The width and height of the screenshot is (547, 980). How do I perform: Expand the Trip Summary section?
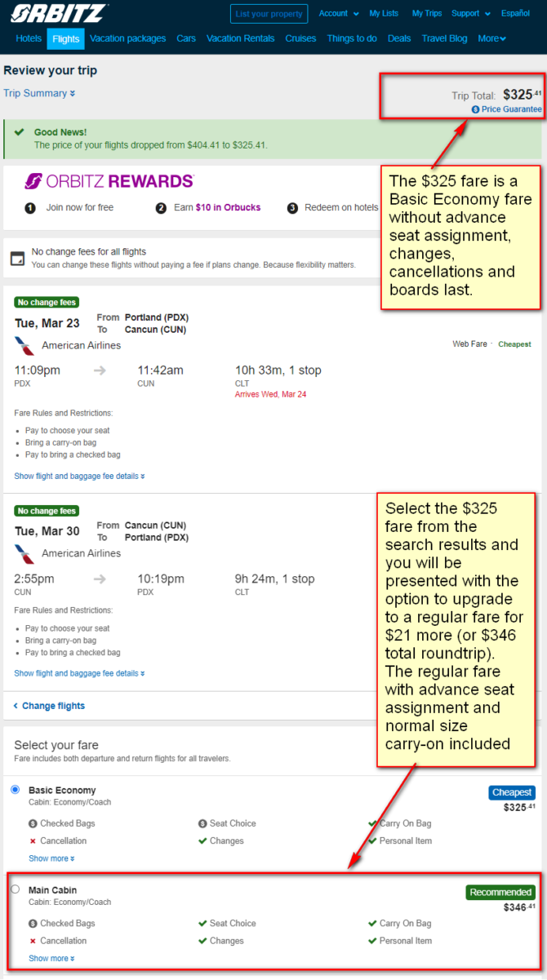[39, 93]
